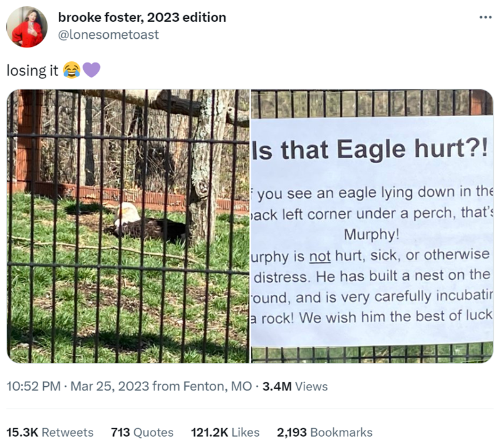500x448 pixels.
Task: Click display name "brooke foster, 2023 edition"
Action: click(x=142, y=17)
